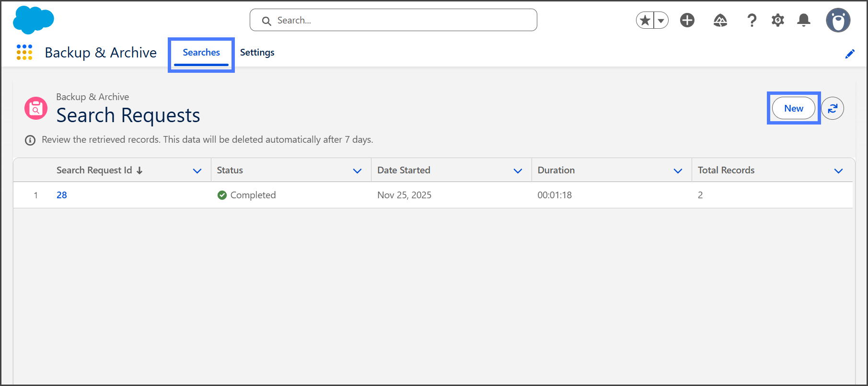This screenshot has width=868, height=386.
Task: Open the Trailhead guidance icon
Action: 720,20
